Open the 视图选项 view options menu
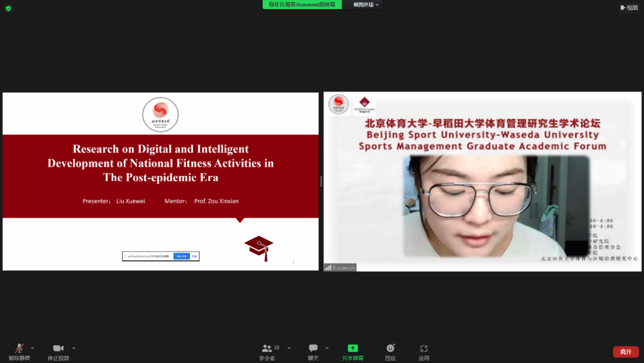This screenshot has height=363, width=644. tap(363, 5)
